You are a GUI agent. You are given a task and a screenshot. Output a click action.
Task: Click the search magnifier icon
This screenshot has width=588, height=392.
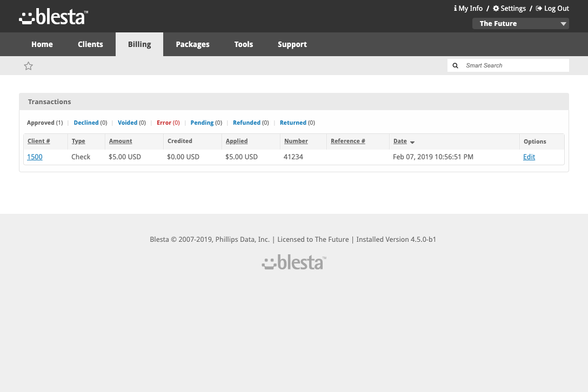tap(455, 65)
